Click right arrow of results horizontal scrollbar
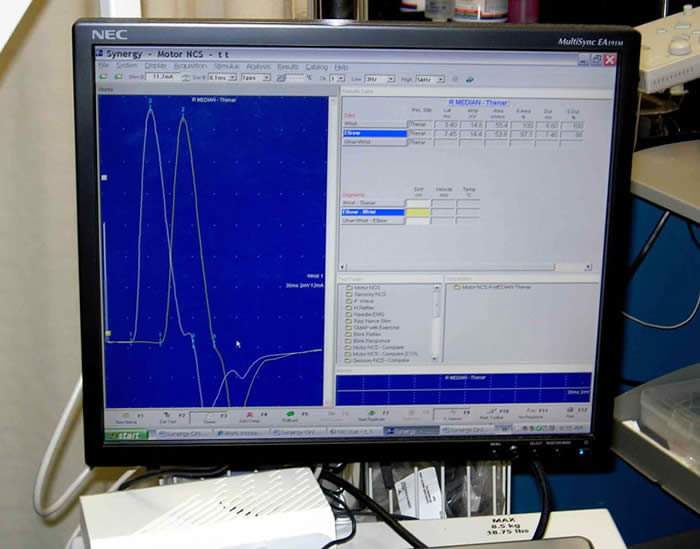The height and width of the screenshot is (549, 700). pos(588,267)
